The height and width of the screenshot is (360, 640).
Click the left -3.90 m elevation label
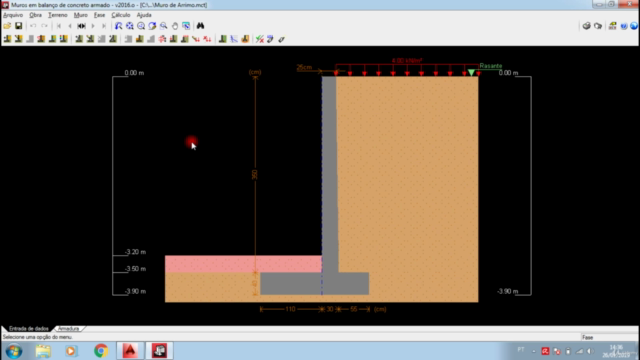click(x=135, y=291)
